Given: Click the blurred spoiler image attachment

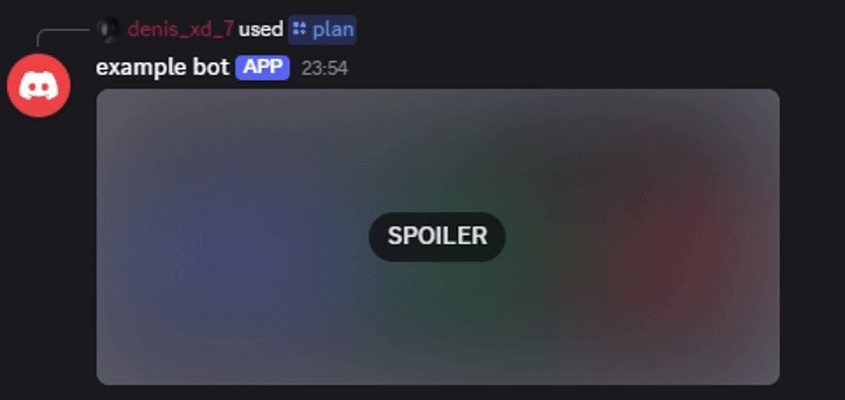Looking at the screenshot, I should click(438, 237).
